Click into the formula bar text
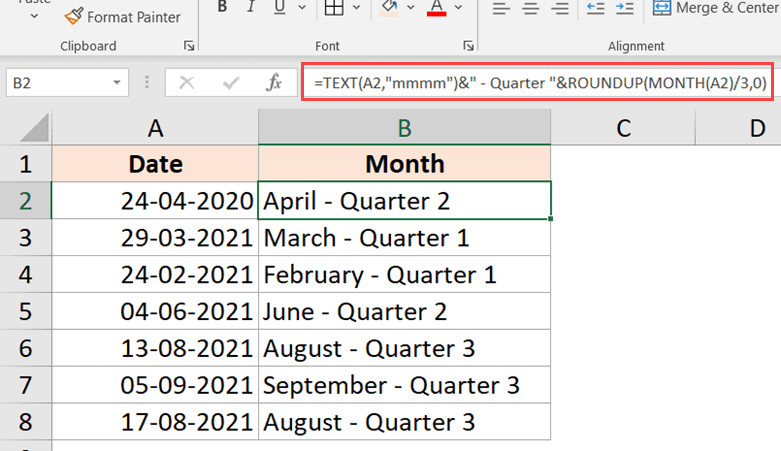 pyautogui.click(x=540, y=83)
